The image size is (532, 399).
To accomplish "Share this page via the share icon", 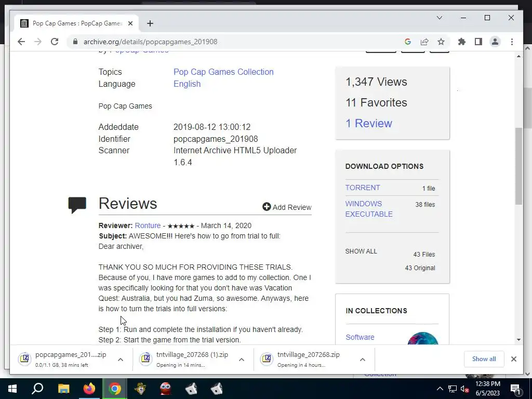I will click(x=424, y=42).
